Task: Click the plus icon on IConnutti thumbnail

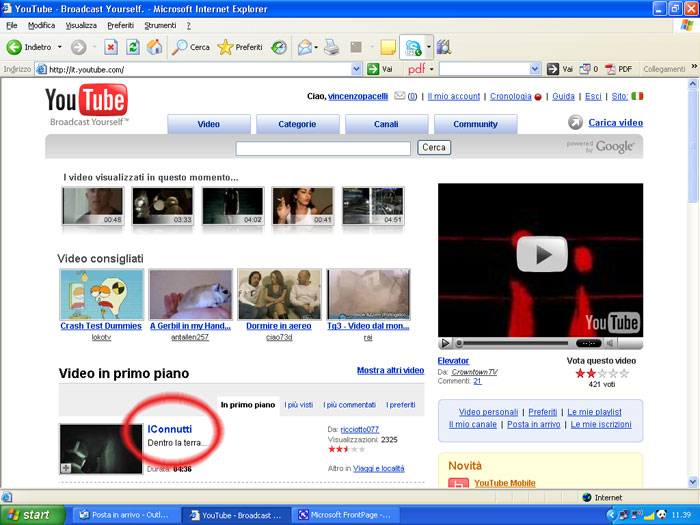Action: click(66, 468)
